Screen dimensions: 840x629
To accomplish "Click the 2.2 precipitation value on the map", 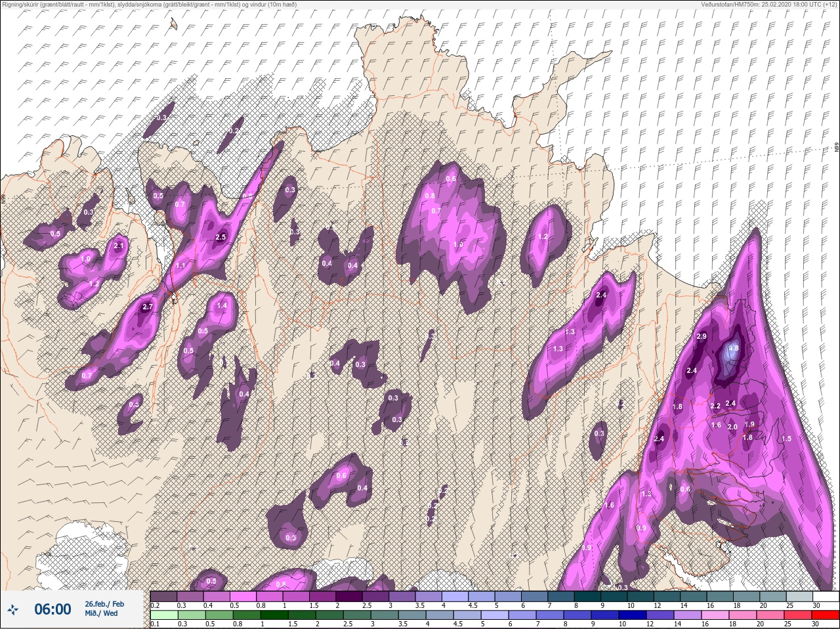I will point(715,406).
